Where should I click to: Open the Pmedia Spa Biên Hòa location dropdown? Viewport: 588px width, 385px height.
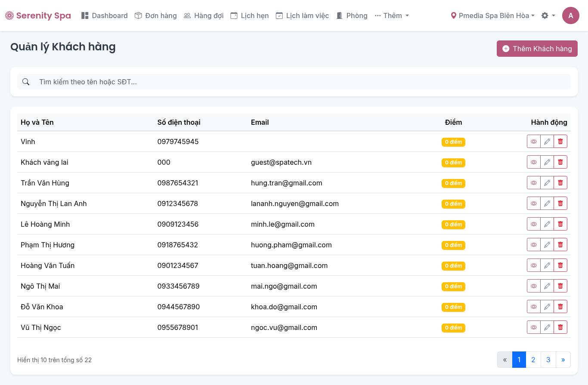coord(492,15)
